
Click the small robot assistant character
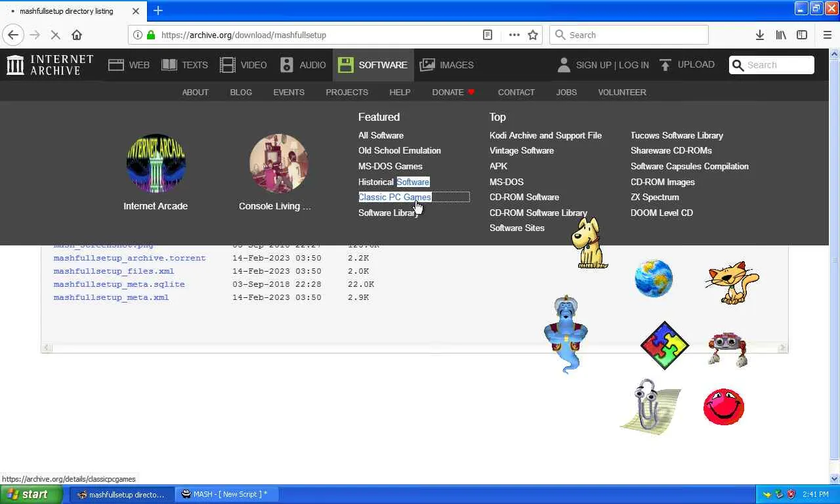point(727,349)
